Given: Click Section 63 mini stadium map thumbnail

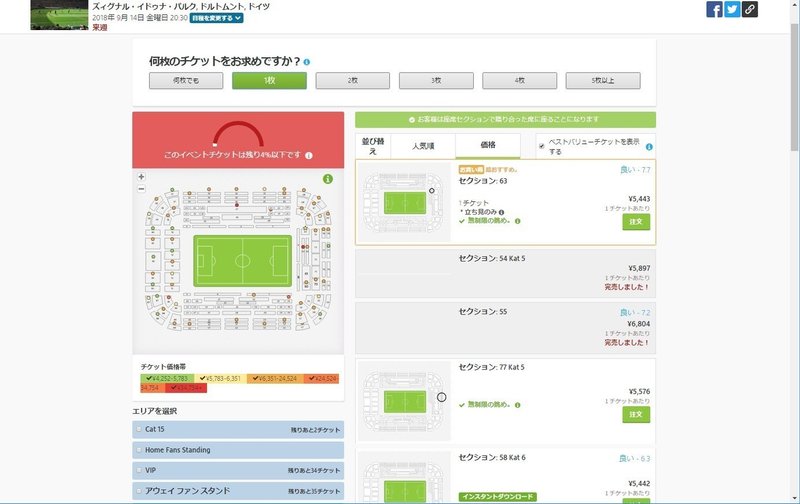Looking at the screenshot, I should coord(404,203).
